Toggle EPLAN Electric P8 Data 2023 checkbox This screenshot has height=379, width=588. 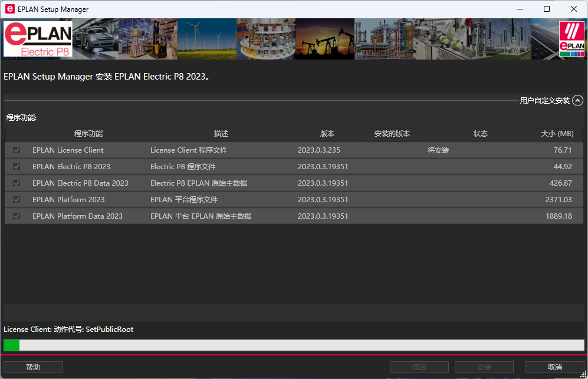tap(17, 183)
